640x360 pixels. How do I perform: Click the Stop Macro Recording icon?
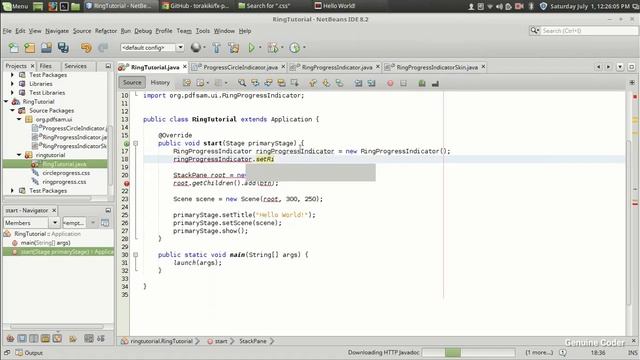click(403, 83)
